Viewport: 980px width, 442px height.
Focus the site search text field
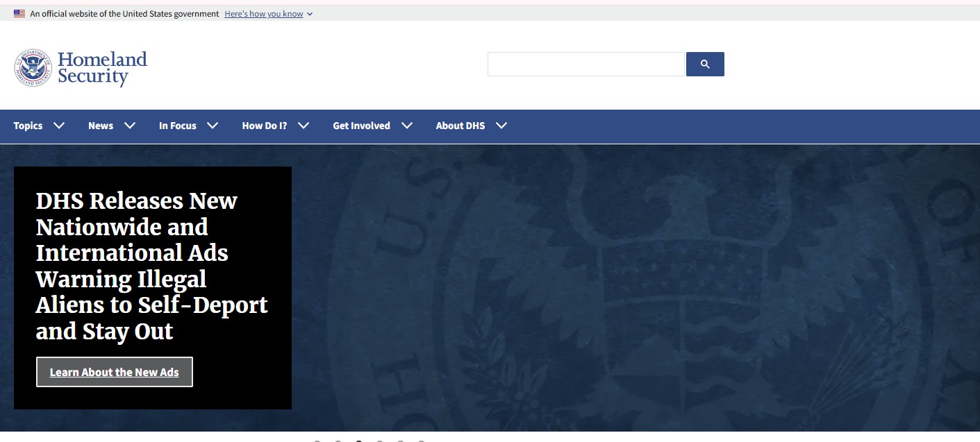[x=586, y=64]
